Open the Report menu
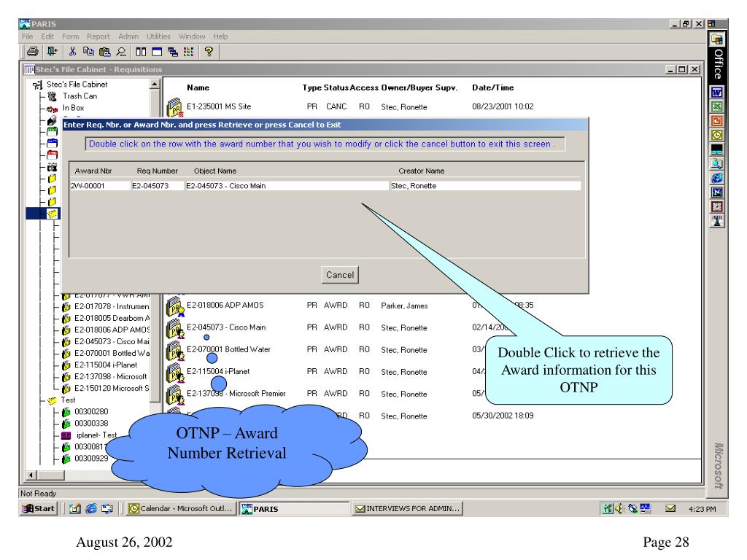This screenshot has width=747, height=560. tap(98, 36)
